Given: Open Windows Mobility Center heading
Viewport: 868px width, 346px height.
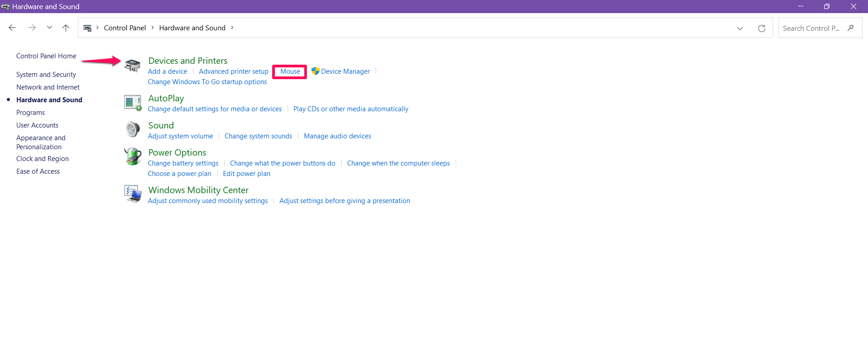Looking at the screenshot, I should click(198, 190).
